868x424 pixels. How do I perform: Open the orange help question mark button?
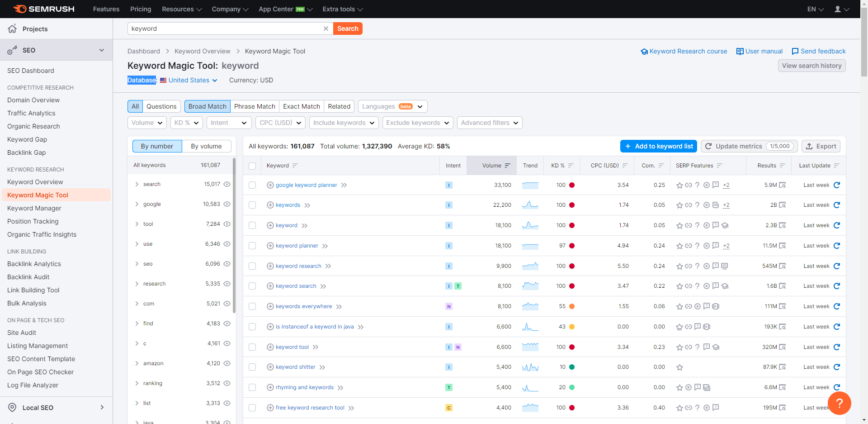coord(840,403)
